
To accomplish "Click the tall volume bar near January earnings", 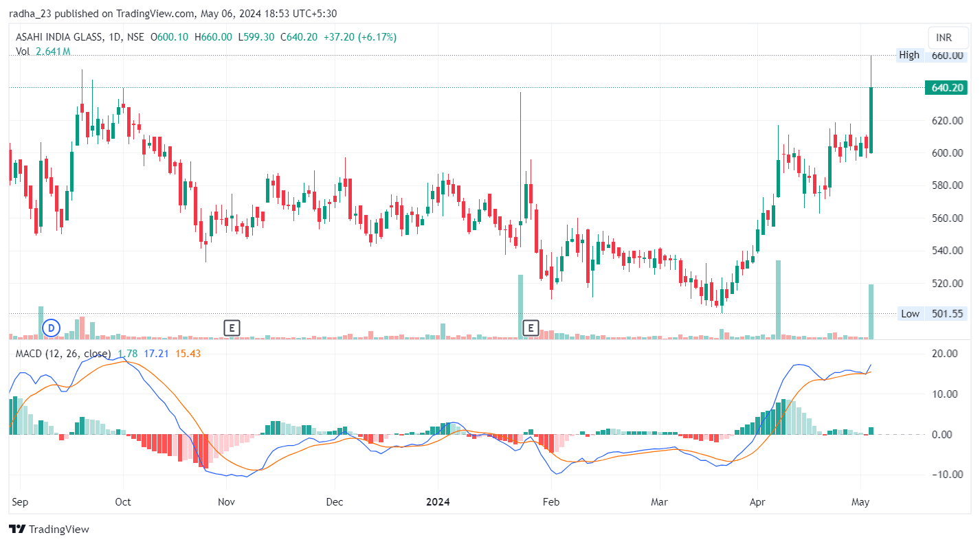I will [520, 306].
